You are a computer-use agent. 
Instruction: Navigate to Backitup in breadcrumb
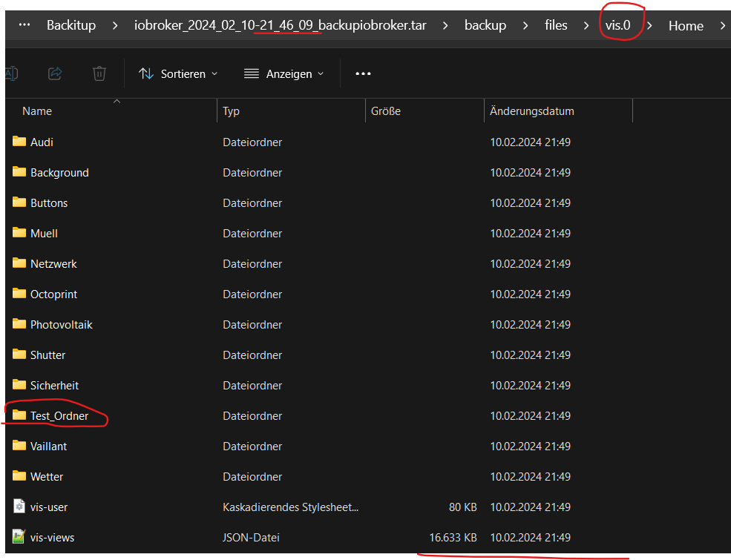[71, 25]
